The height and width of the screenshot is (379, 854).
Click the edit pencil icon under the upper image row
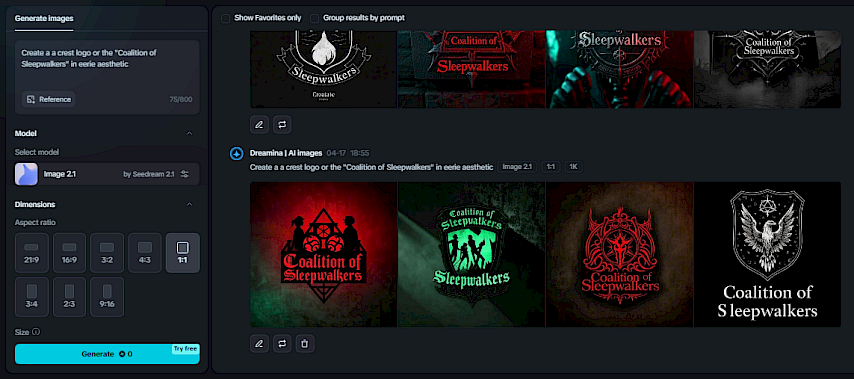[x=259, y=124]
